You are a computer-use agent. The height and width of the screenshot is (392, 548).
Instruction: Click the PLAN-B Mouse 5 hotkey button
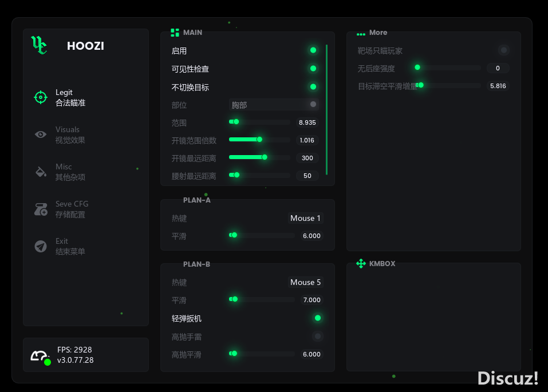[305, 282]
